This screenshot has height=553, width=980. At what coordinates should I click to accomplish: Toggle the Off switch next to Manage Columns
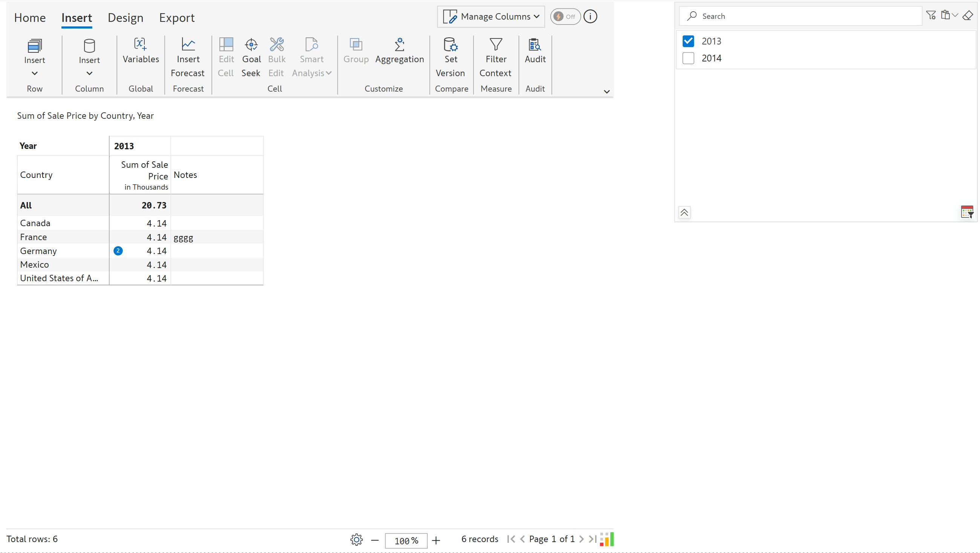pyautogui.click(x=565, y=17)
